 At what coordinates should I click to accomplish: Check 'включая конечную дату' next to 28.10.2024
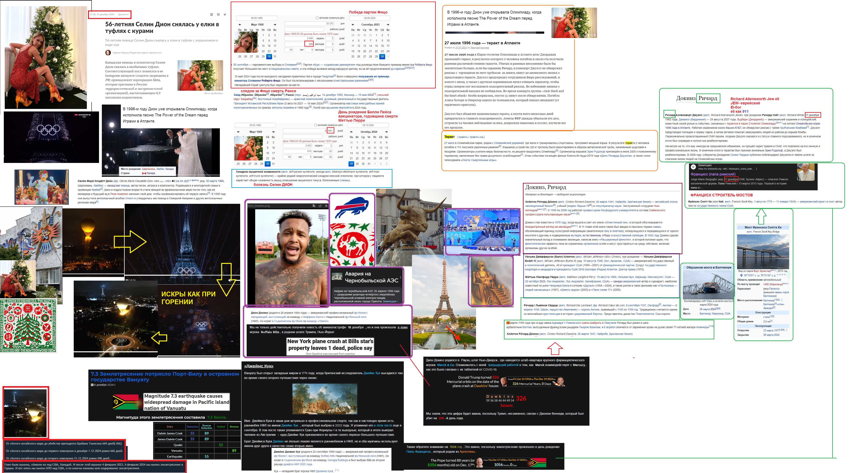tap(316, 125)
